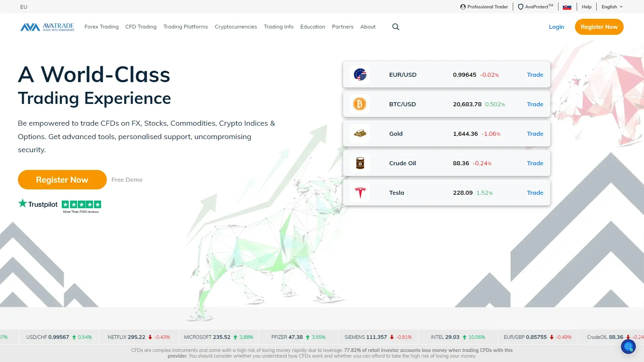Open the Cryptocurrencies menu
Screen dimensions: 644x362
point(235,27)
